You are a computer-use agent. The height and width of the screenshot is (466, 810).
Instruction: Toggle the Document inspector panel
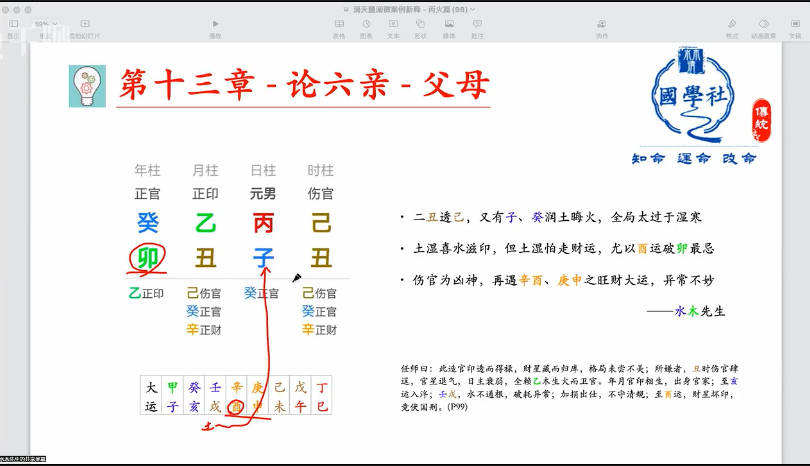[794, 23]
